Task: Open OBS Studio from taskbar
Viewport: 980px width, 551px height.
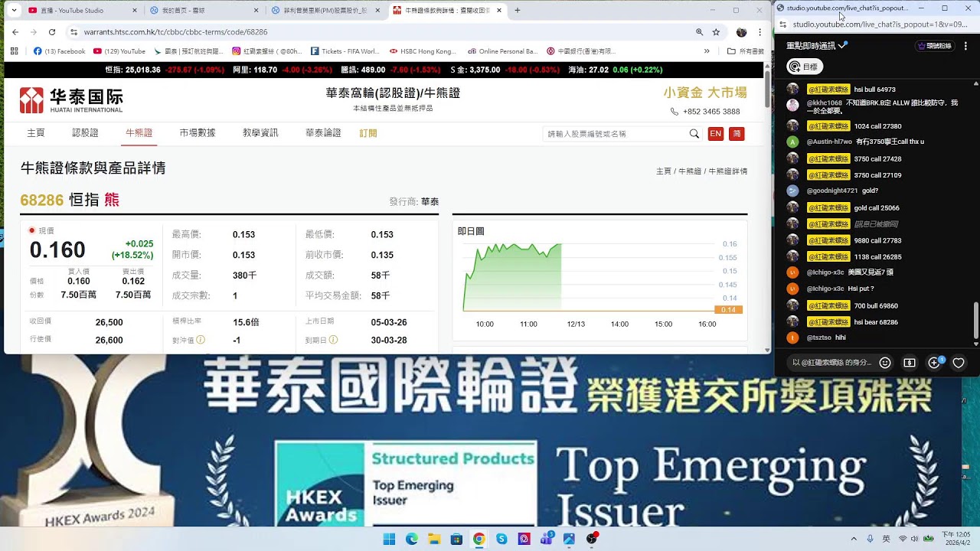Action: point(592,539)
